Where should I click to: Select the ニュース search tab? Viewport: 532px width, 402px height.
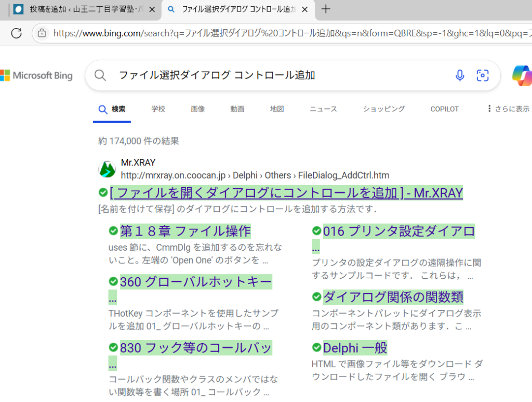[x=323, y=109]
